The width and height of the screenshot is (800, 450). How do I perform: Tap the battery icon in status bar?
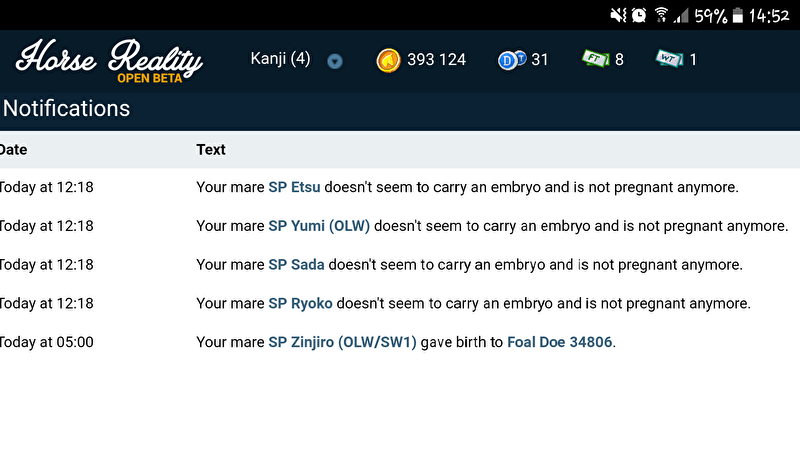coord(737,15)
